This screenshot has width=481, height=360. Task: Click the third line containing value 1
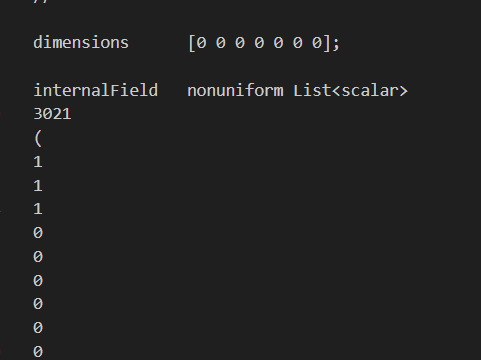click(x=38, y=209)
